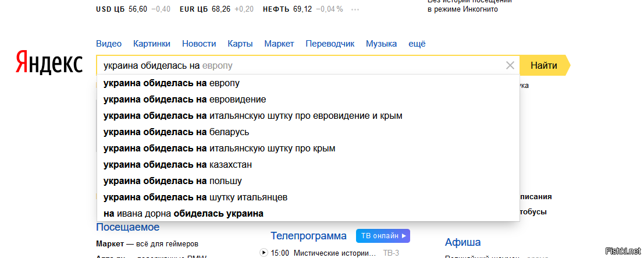Select suggestion 'украина обиделась на евровидение'

(x=308, y=100)
